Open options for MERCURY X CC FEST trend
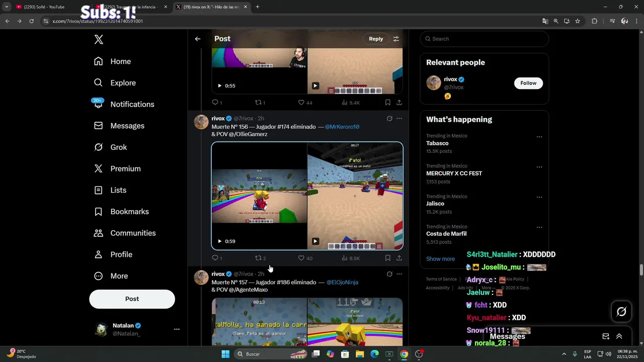Screen dimensions: 644x362 pos(539,167)
